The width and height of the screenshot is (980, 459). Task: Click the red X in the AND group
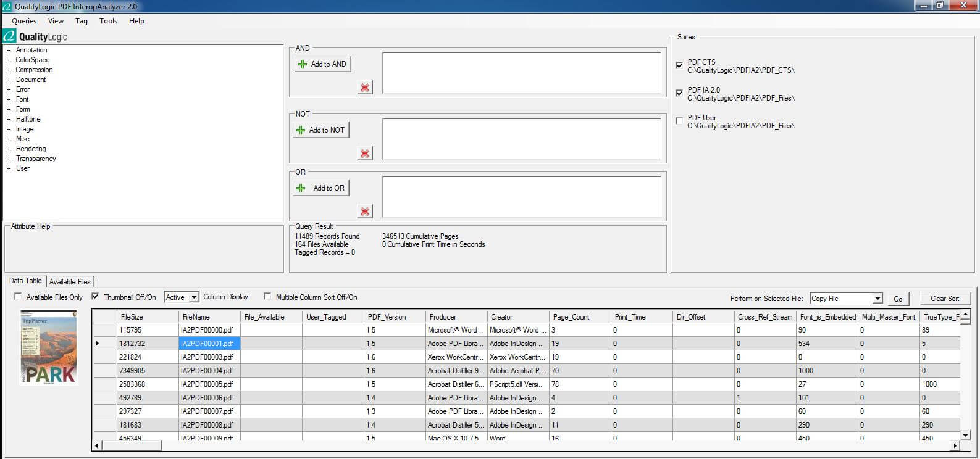[365, 88]
